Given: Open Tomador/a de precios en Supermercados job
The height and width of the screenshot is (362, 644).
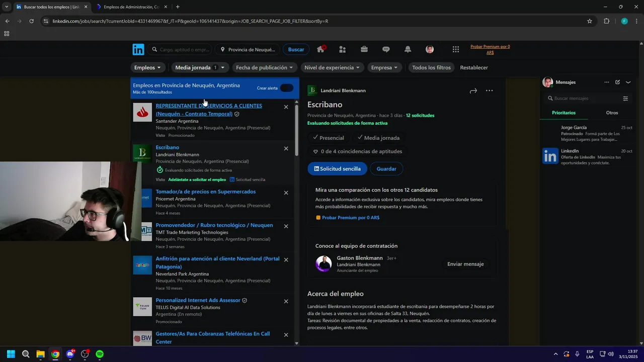Looking at the screenshot, I should pyautogui.click(x=206, y=192).
